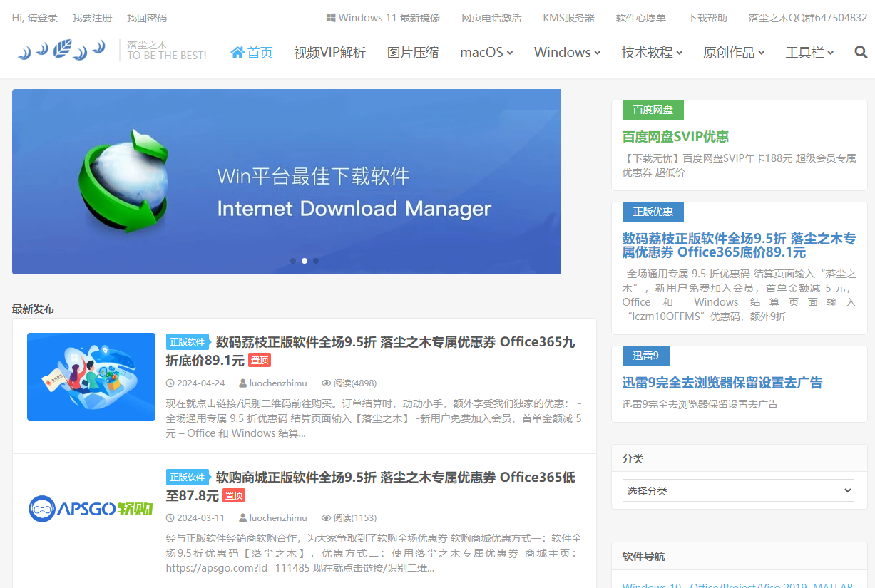Click the APSGO 软购 logo thumbnail

pyautogui.click(x=91, y=508)
